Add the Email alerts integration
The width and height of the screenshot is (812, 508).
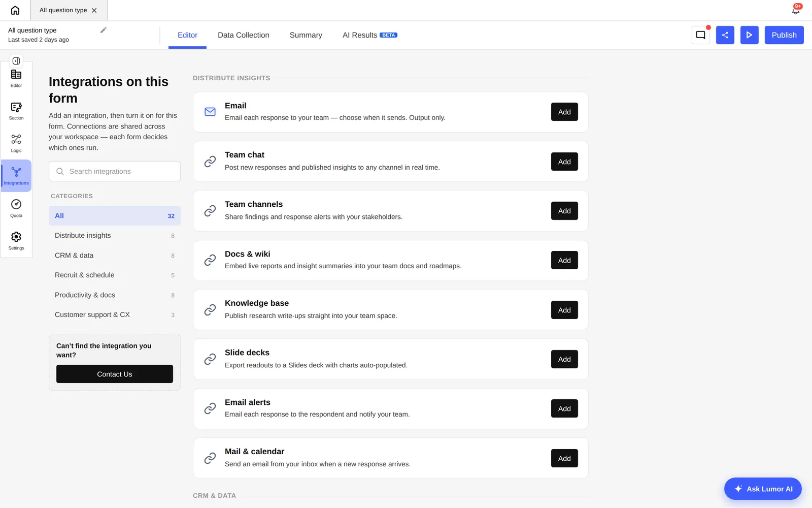click(x=564, y=408)
